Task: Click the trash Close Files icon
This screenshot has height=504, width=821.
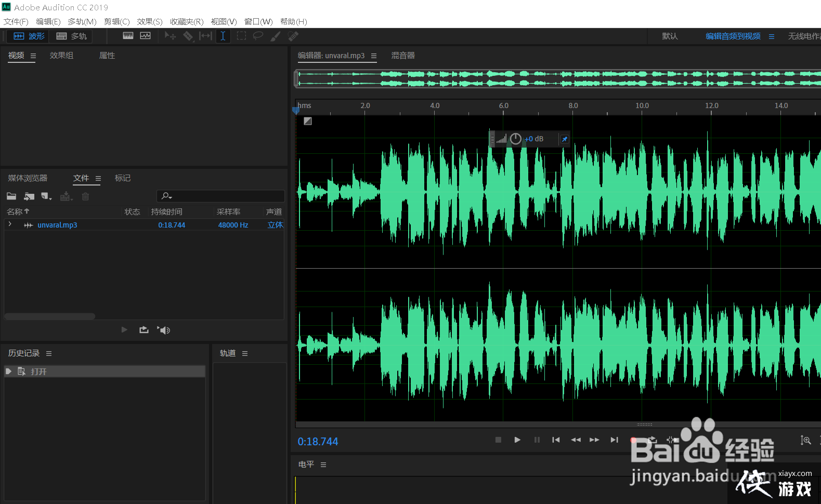Action: (85, 196)
